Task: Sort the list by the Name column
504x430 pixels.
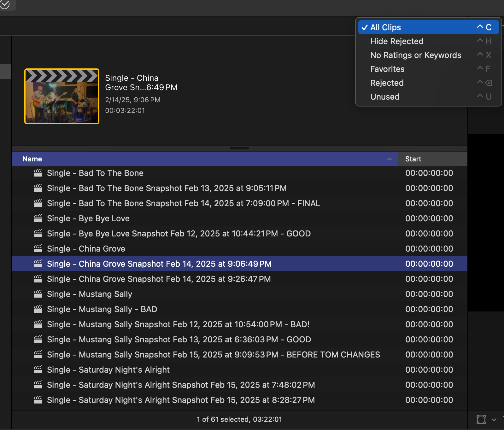Action: tap(32, 159)
